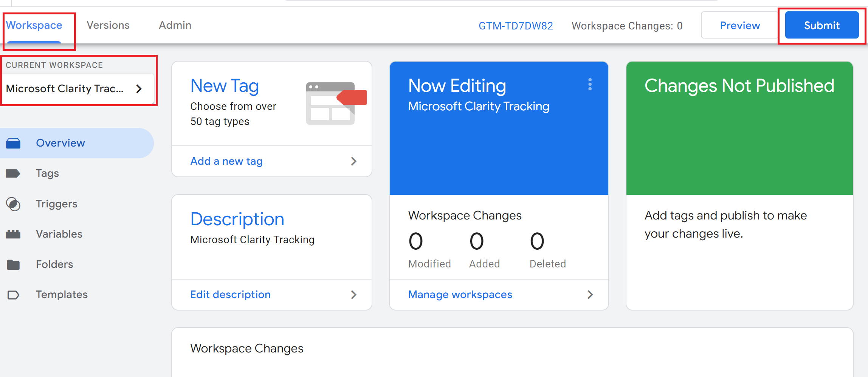Click the Now Editing heading
This screenshot has width=868, height=377.
[x=457, y=86]
